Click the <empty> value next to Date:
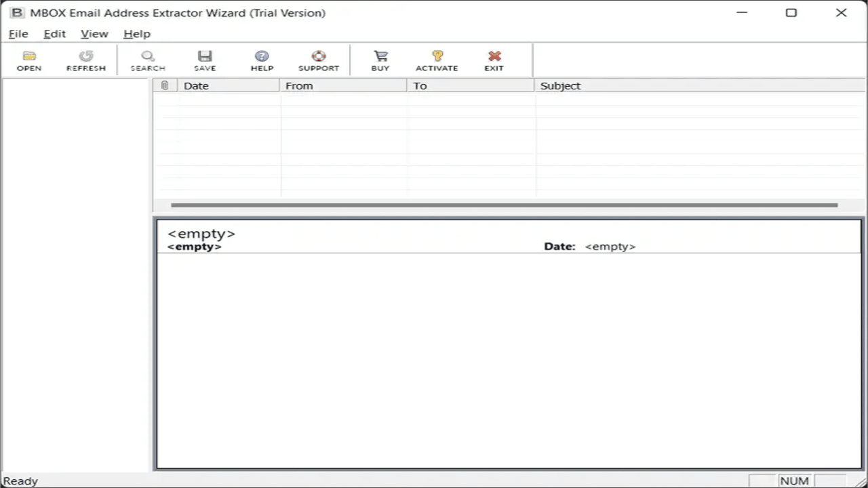This screenshot has height=488, width=868. [610, 247]
